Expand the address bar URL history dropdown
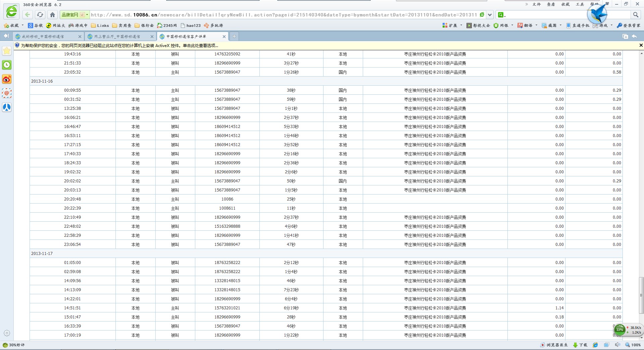Screen dimensions: 644x350 (x=490, y=15)
